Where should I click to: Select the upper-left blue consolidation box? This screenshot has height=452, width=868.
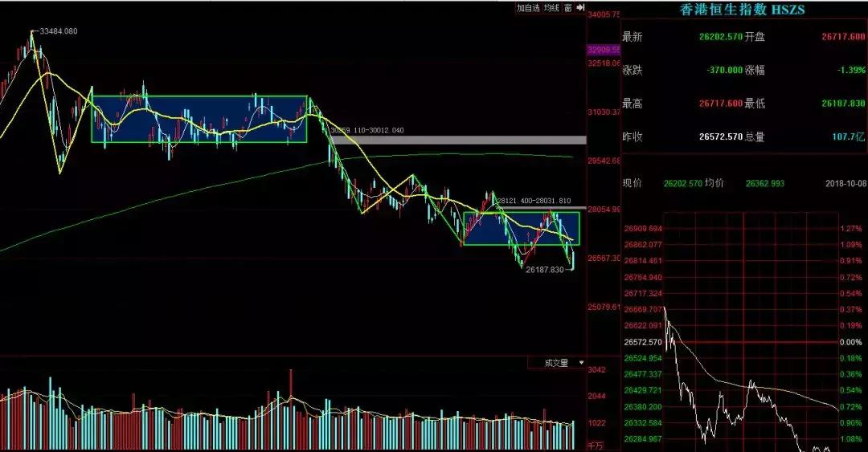pos(199,119)
